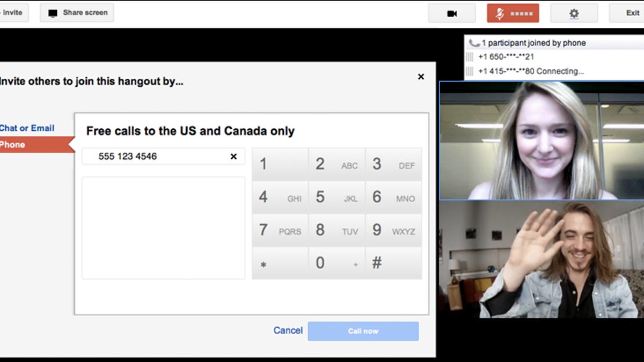Viewport: 644px width, 362px height.
Task: Switch to the Chat or Email tab
Action: 27,128
